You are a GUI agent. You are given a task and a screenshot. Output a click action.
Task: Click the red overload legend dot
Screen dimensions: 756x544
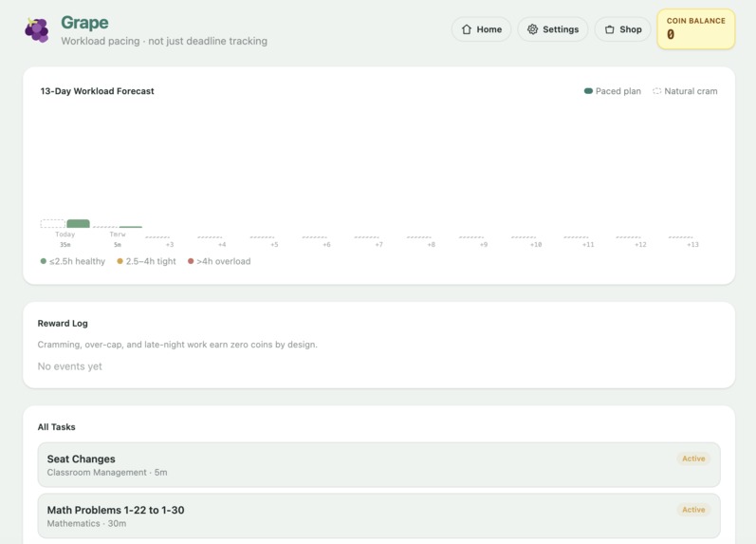coord(191,261)
